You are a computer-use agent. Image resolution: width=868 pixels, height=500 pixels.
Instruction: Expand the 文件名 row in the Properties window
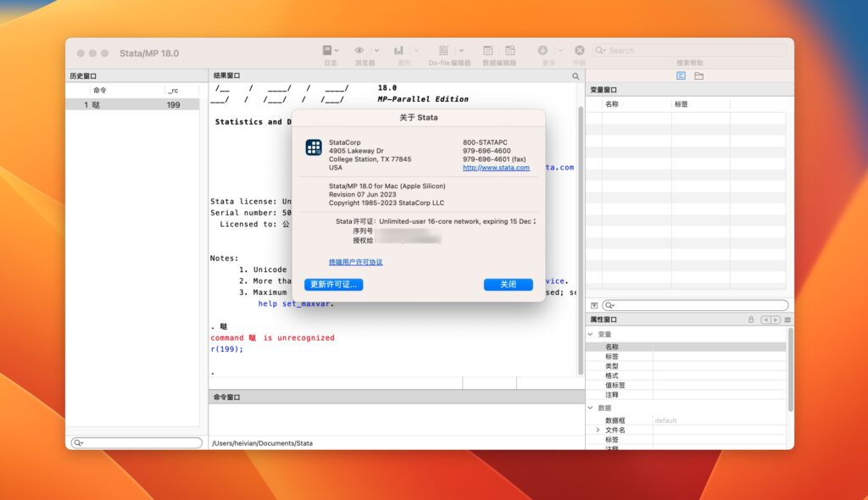[x=598, y=429]
